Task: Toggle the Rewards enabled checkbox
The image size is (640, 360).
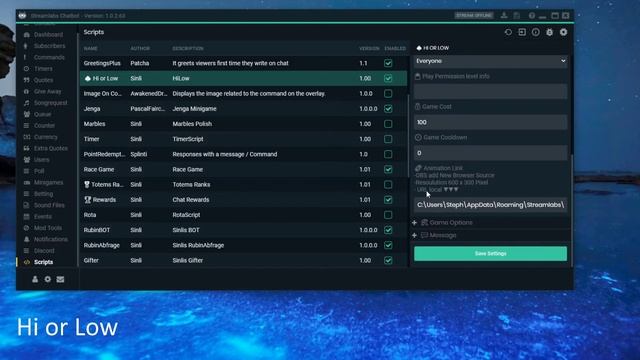Action: pos(388,200)
